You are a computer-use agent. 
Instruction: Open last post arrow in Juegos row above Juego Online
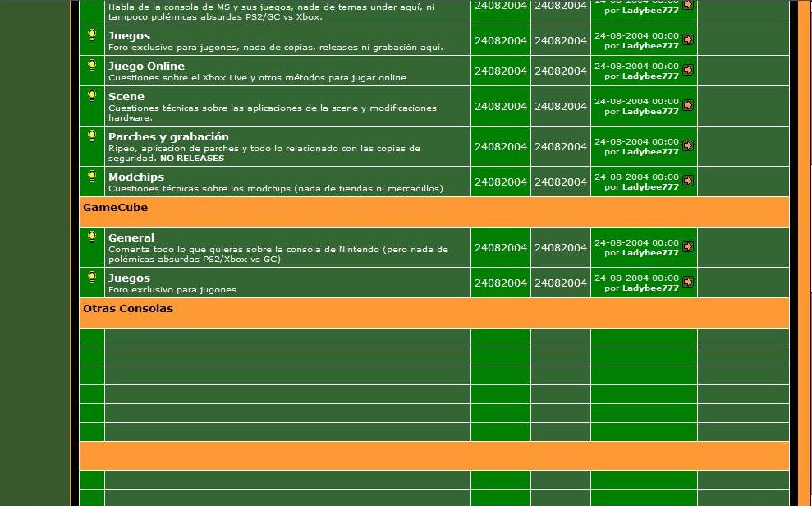688,39
